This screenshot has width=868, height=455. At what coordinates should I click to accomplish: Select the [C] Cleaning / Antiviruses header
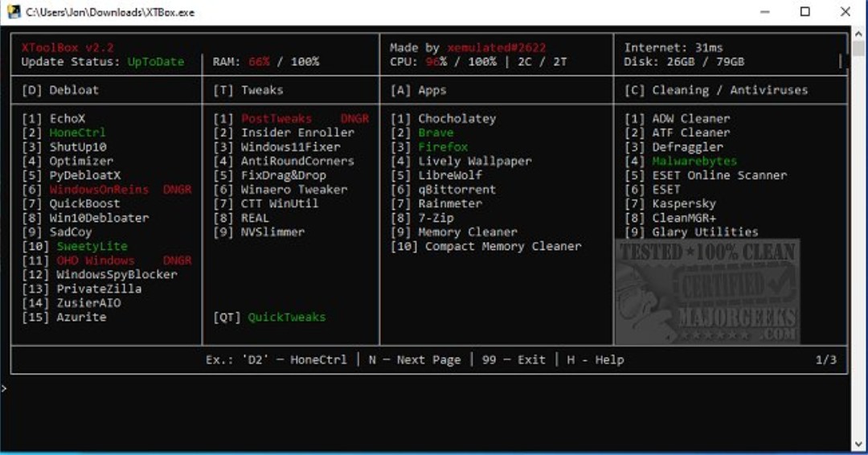(x=716, y=90)
